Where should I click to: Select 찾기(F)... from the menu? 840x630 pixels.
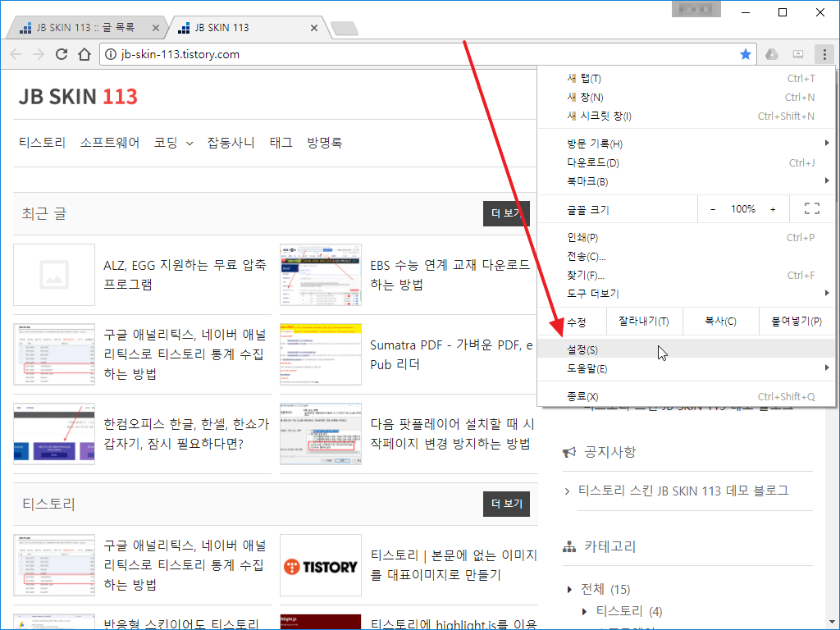[x=687, y=275]
